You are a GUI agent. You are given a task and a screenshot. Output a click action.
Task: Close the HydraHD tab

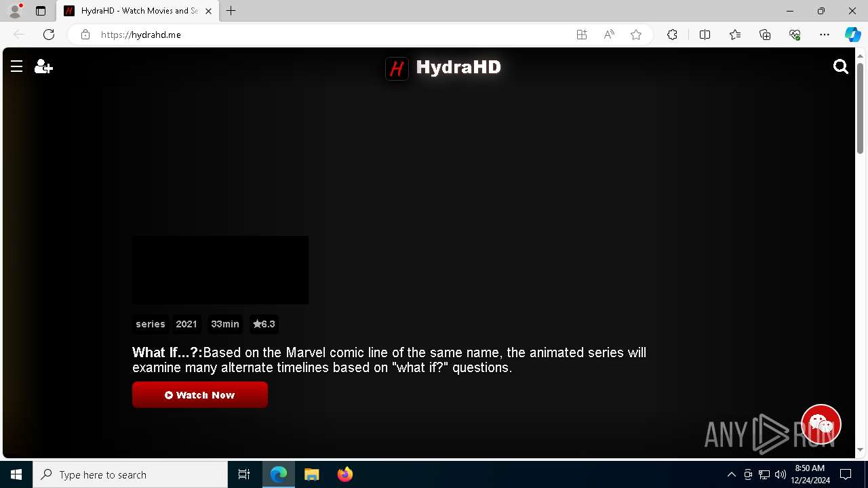(208, 11)
